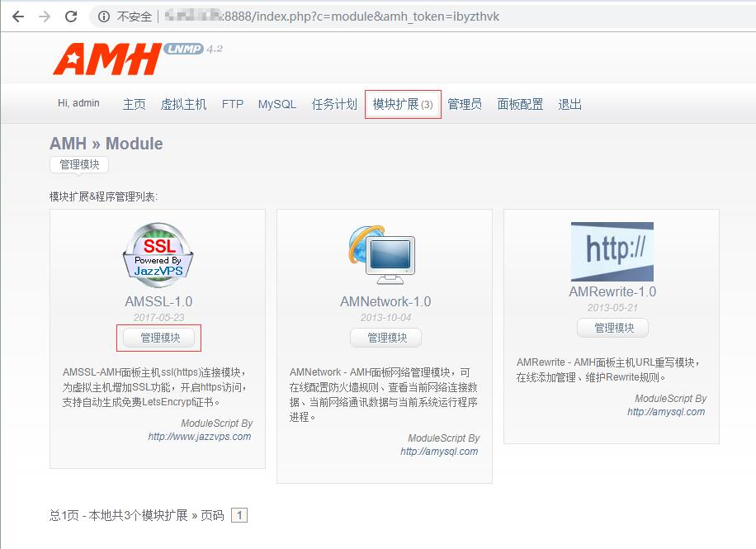This screenshot has width=756, height=549.
Task: Click the AMNetwork computer globe icon
Action: pos(382,256)
